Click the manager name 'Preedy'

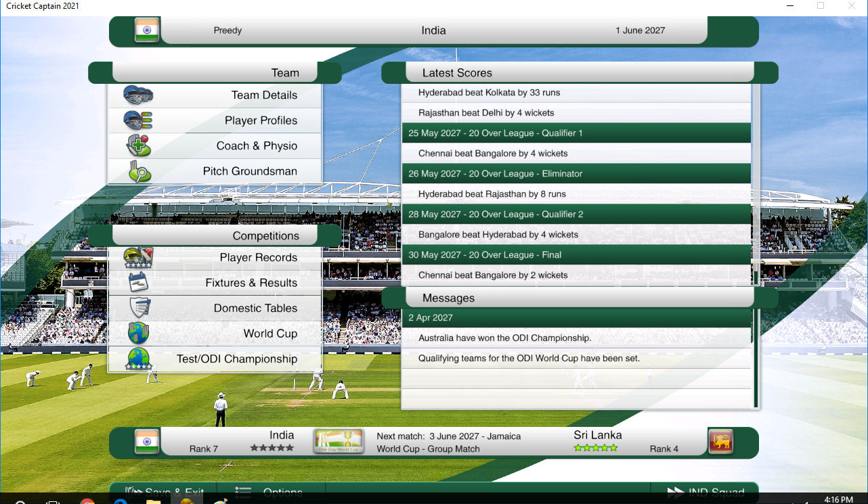point(227,30)
